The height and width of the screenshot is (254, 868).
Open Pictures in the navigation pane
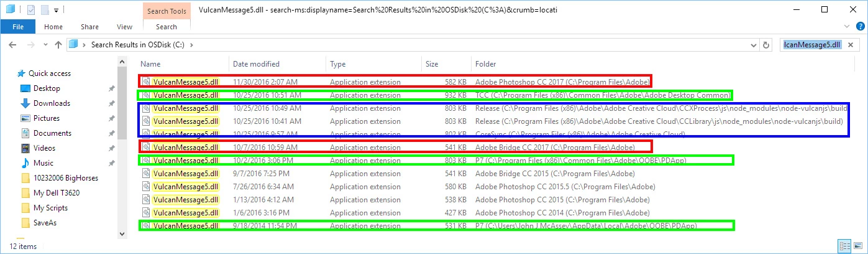pos(47,118)
